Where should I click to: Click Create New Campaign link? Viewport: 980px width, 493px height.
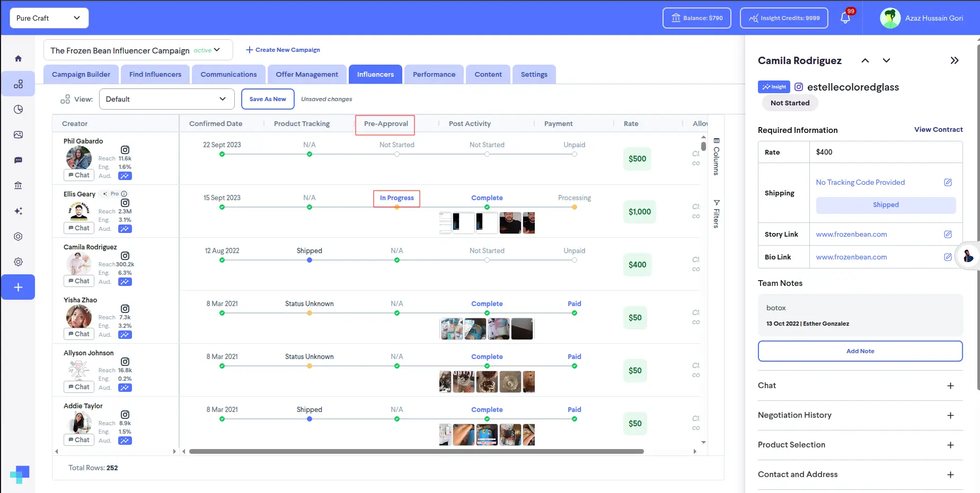(283, 50)
